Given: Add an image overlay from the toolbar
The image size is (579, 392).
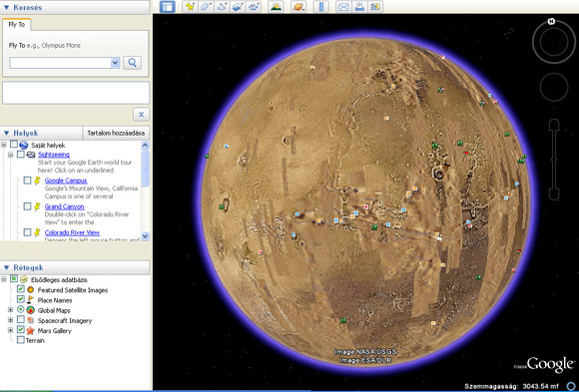Looking at the screenshot, I should coord(238,7).
